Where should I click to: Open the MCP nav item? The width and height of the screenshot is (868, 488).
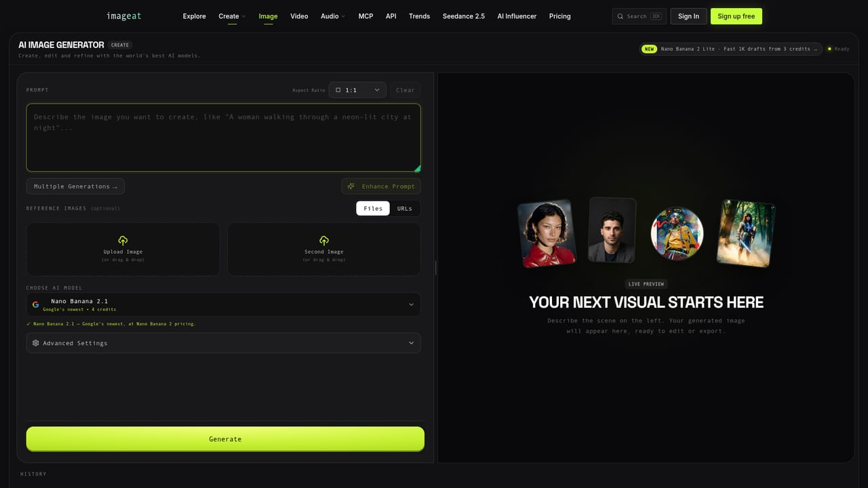pos(366,16)
